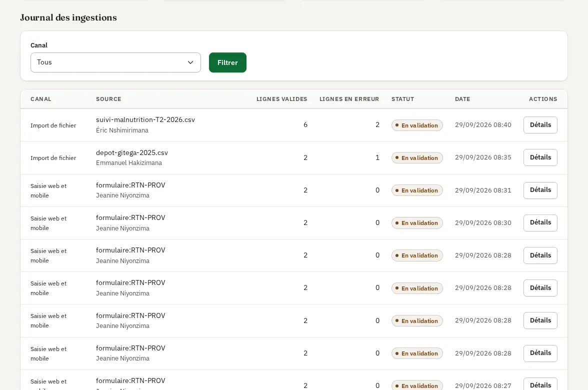Select the source depot-gitega-2025.csv
588x390 pixels.
point(132,152)
